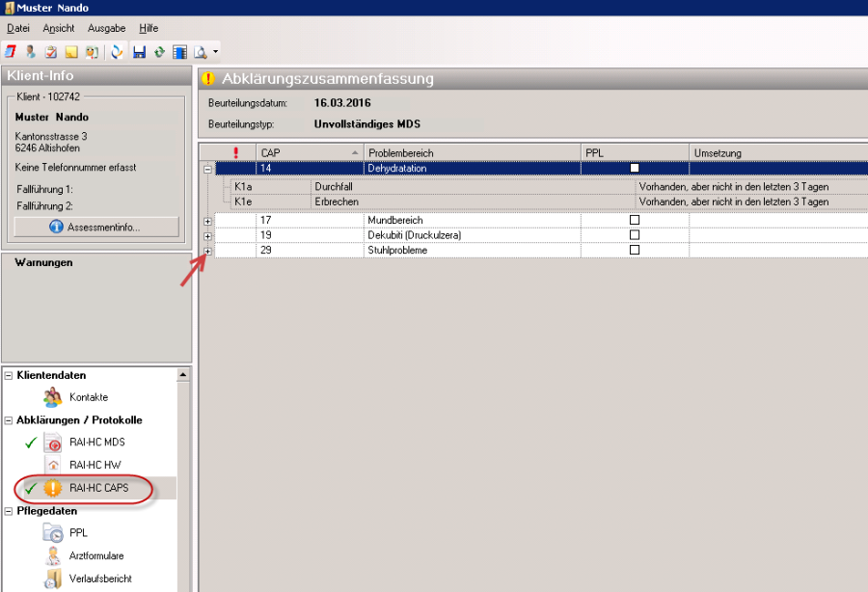Toggle PPL checkbox for Dehydratation row
Screen dimensions: 868x592
point(635,168)
